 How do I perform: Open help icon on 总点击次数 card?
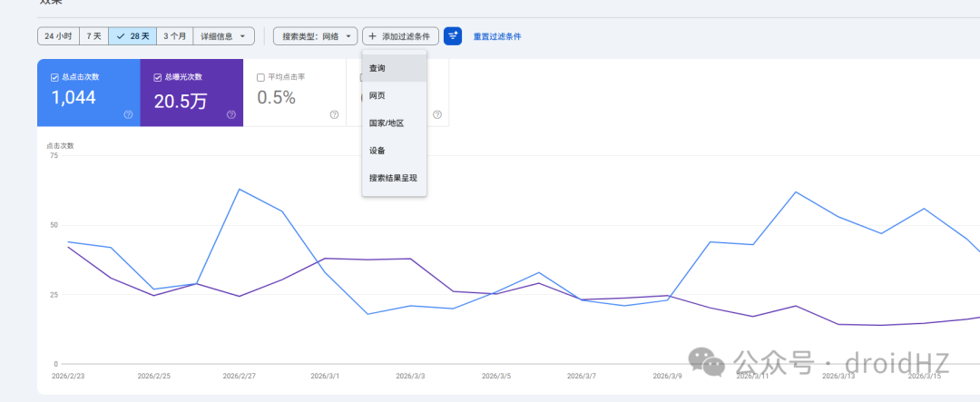click(128, 114)
